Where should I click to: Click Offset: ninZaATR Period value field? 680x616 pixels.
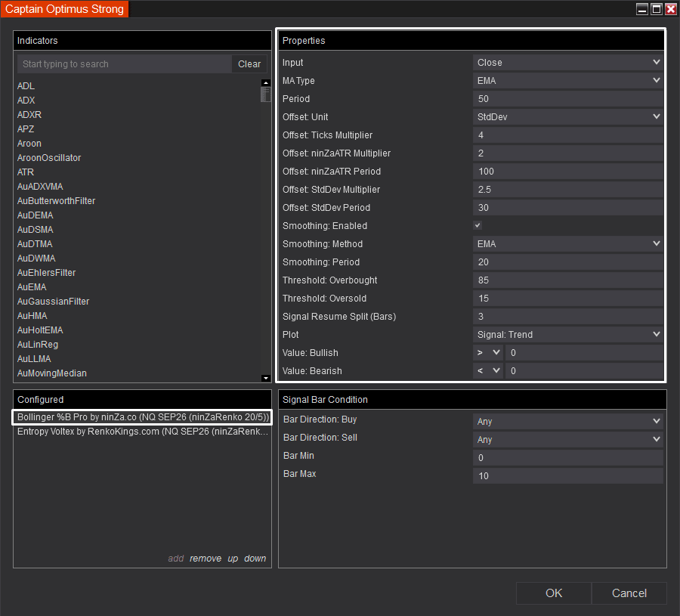[x=567, y=172]
